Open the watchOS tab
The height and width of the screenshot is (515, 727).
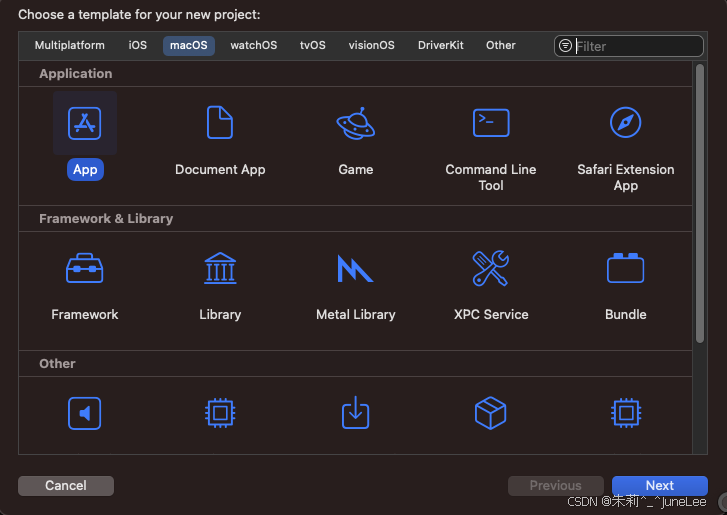tap(254, 45)
